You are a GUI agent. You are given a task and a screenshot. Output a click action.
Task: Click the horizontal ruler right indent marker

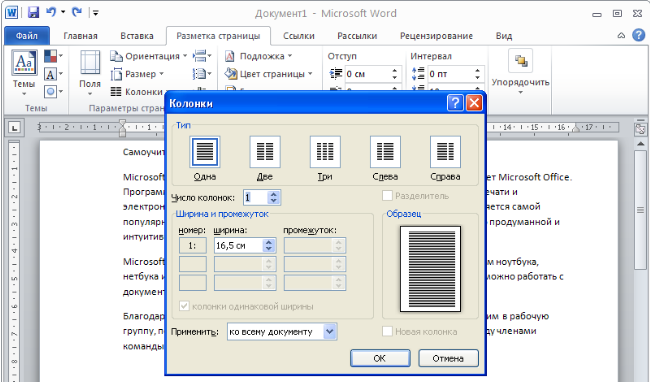575,128
